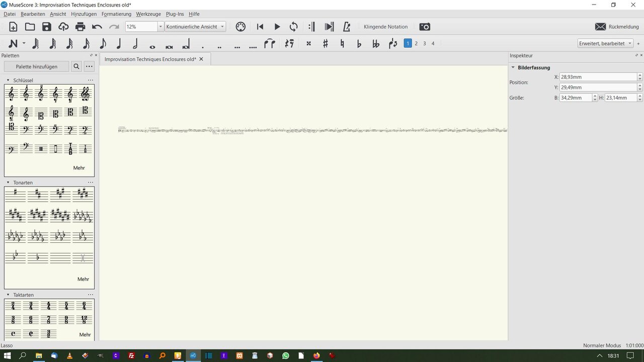Click 'Mehr' in the Taktarten palette
This screenshot has height=362, width=644.
click(x=85, y=334)
